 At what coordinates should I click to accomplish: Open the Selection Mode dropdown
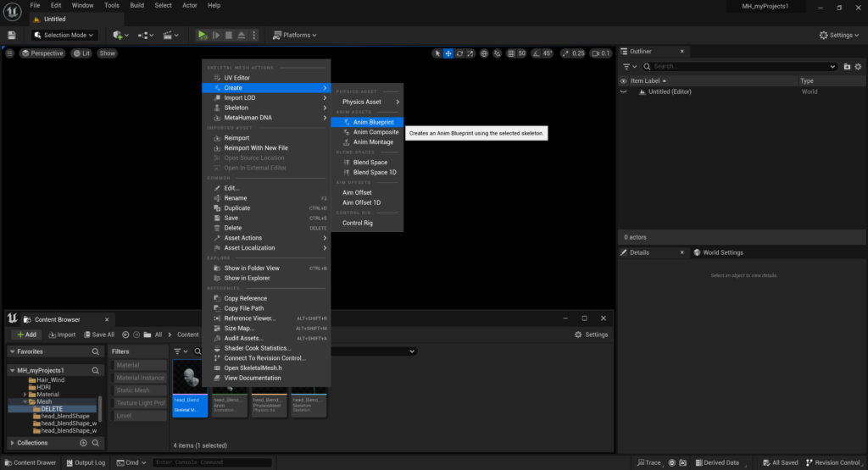[x=64, y=35]
